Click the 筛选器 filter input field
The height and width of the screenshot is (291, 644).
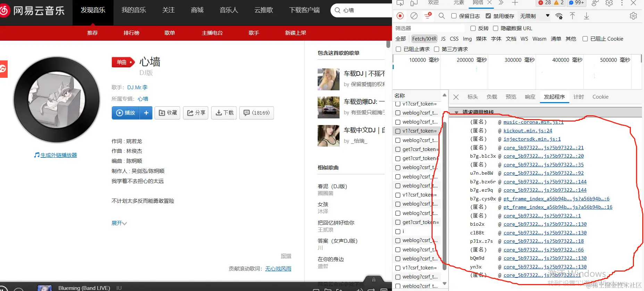pos(429,28)
